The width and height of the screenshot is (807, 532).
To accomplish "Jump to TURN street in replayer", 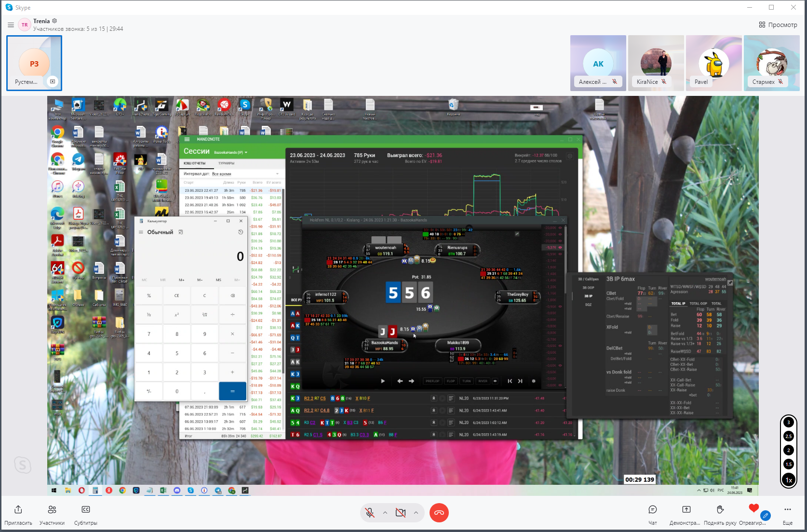I will click(467, 381).
